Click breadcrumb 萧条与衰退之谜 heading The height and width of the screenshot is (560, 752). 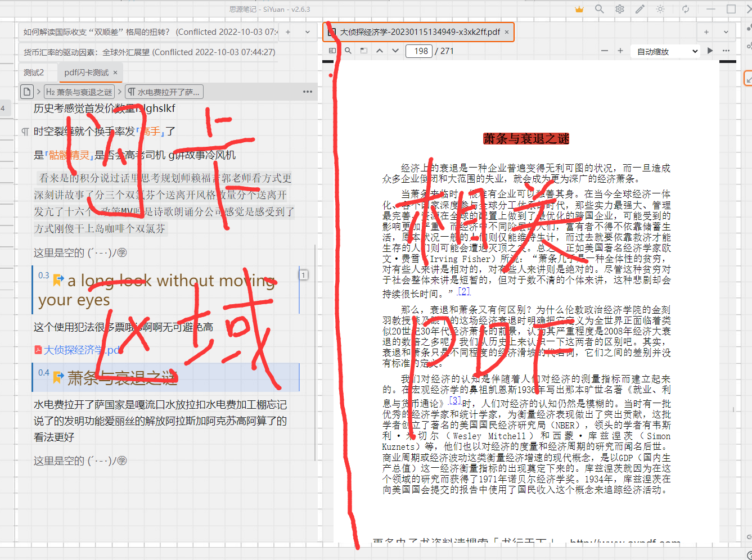[79, 92]
